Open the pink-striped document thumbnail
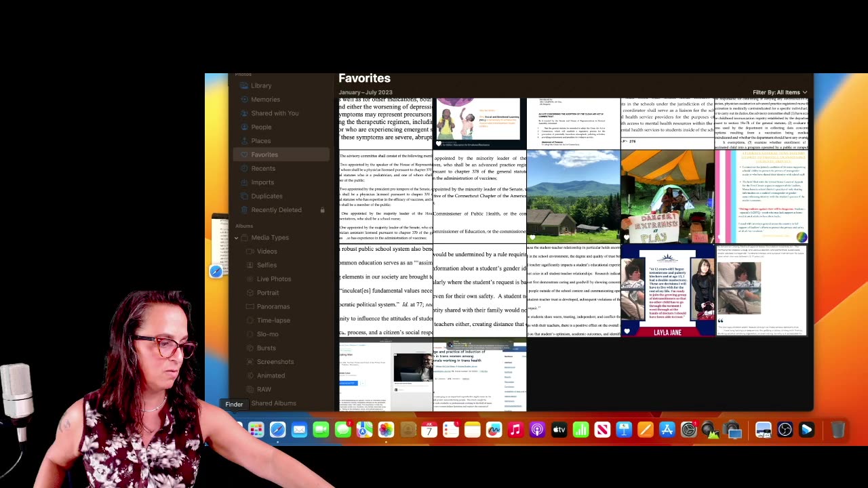The width and height of the screenshot is (868, 488). click(762, 197)
